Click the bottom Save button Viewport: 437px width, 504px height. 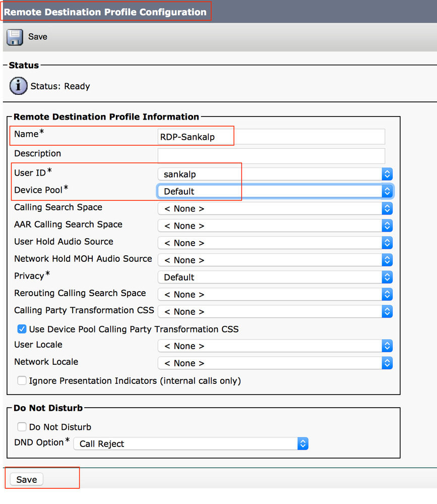pyautogui.click(x=26, y=479)
